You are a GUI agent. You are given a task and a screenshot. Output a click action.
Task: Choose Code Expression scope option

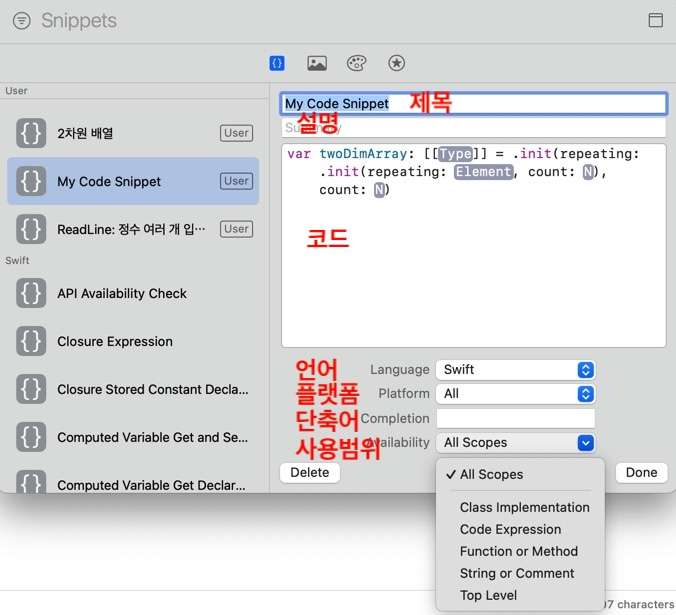[510, 529]
